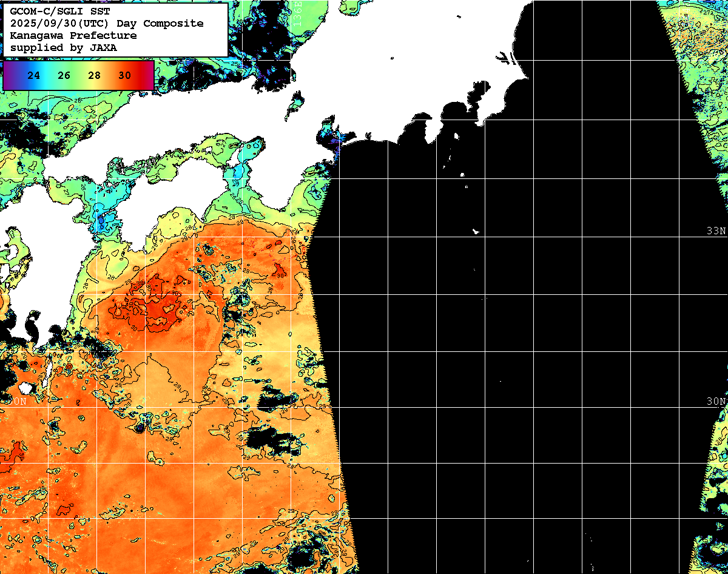Click the "supplied by JAXA" credit line
This screenshot has width=728, height=574.
click(64, 47)
